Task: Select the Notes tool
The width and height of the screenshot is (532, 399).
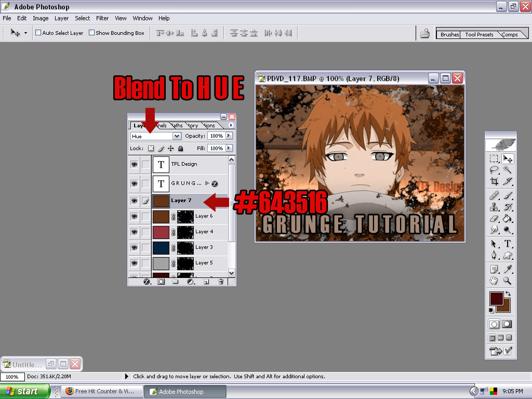Action: (494, 270)
